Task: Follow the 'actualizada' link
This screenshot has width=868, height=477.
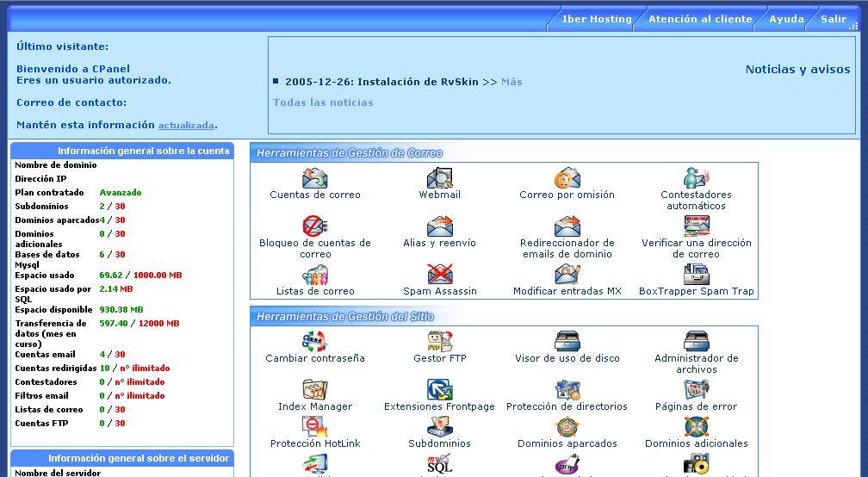Action: [x=186, y=125]
